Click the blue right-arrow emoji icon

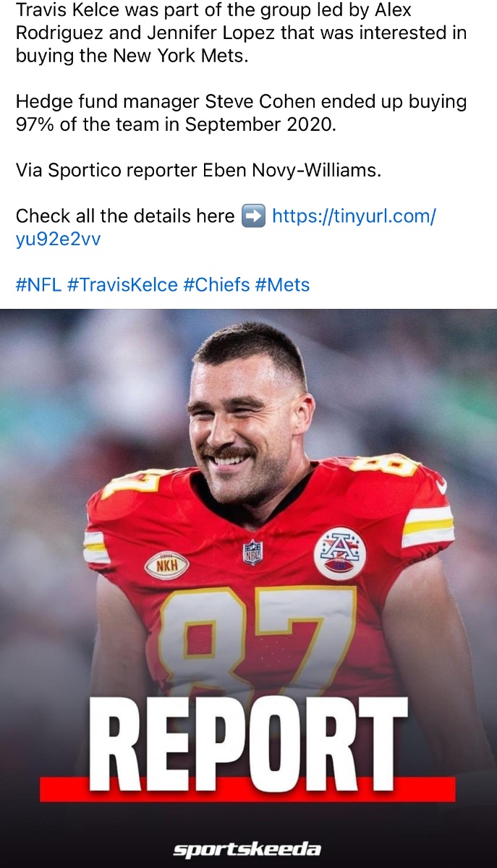click(x=253, y=216)
